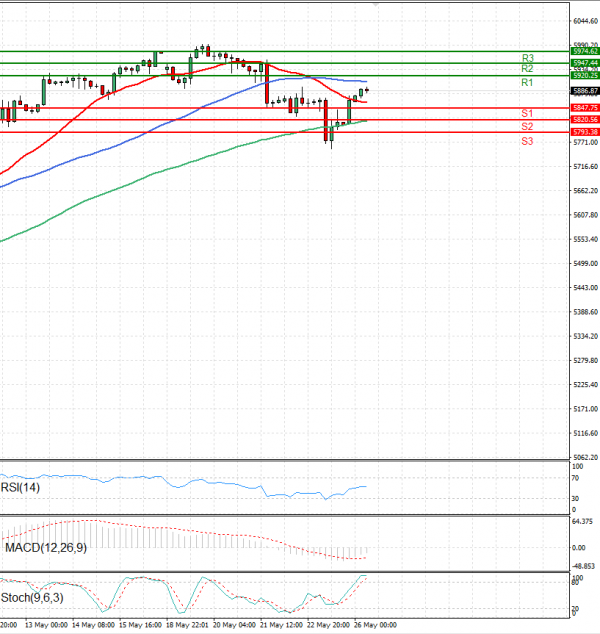This screenshot has height=634, width=600.
Task: Click the 21 May 12:00 time label
Action: pyautogui.click(x=281, y=625)
